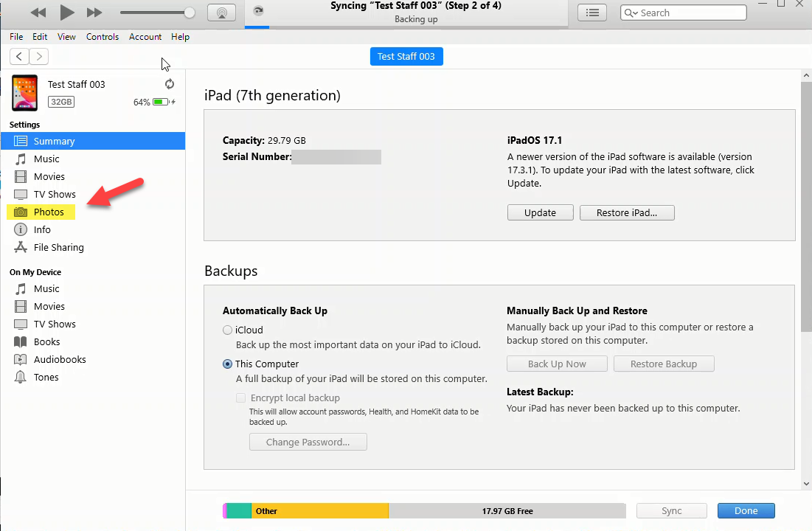Viewport: 812px width, 531px height.
Task: Click the Update button for iPadOS
Action: click(540, 212)
